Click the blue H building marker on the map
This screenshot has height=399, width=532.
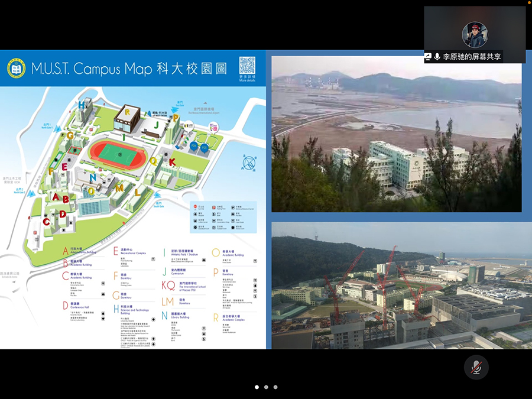point(82,105)
